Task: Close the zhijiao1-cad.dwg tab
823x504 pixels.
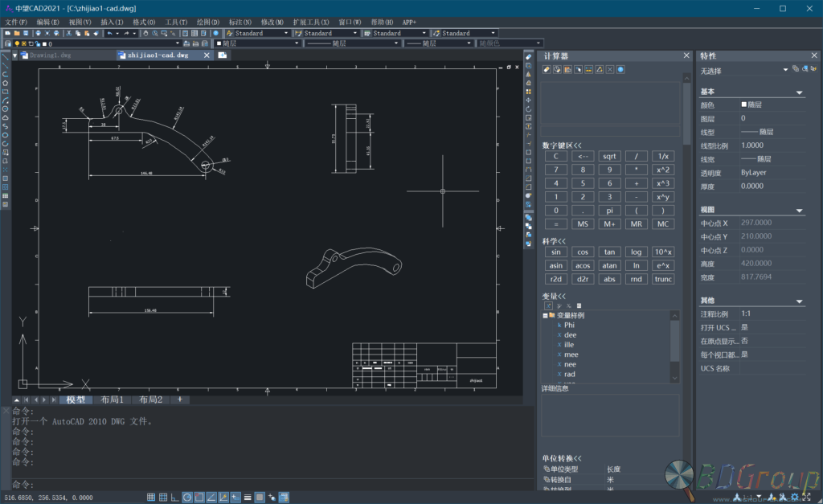Action: point(207,55)
